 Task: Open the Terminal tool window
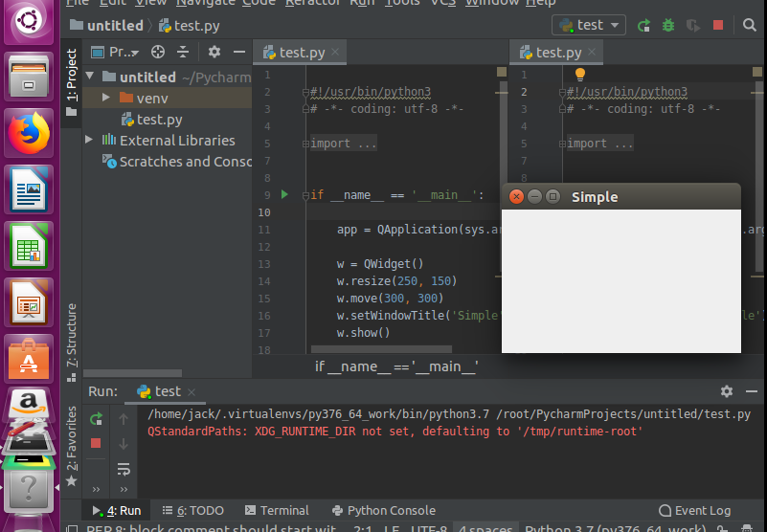pyautogui.click(x=277, y=511)
